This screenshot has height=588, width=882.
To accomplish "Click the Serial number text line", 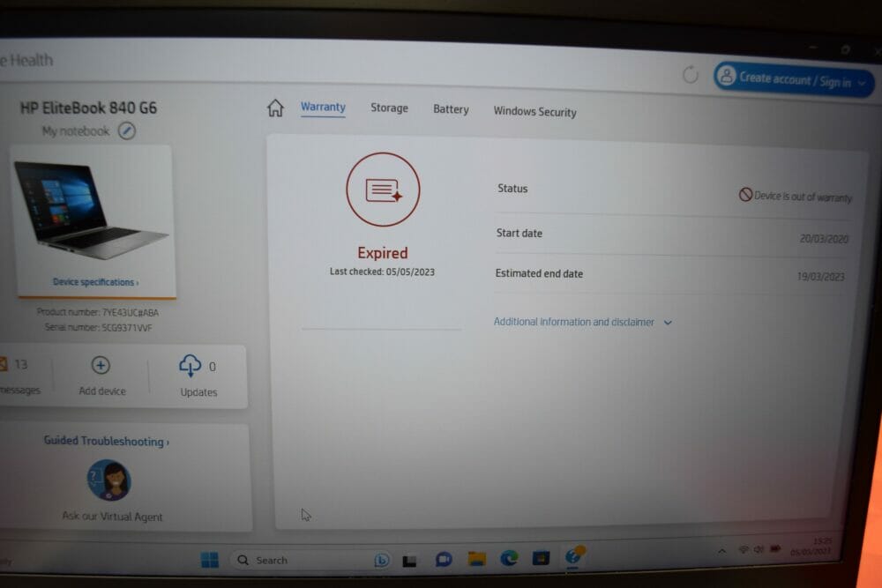I will (99, 328).
